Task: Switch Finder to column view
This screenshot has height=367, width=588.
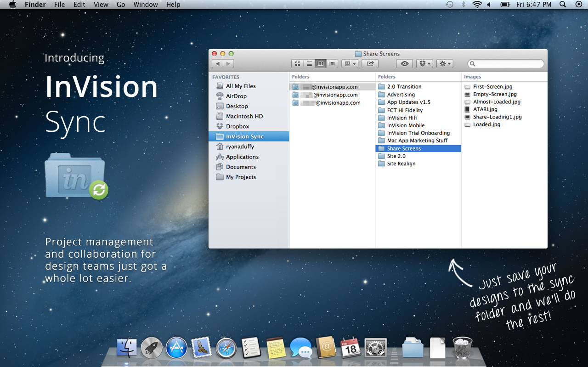Action: (x=321, y=64)
